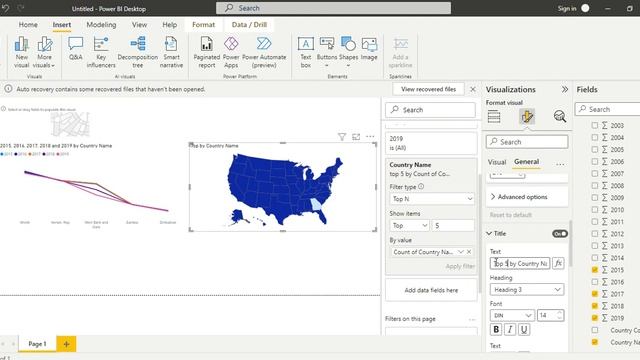640x360 pixels.
Task: Insert a Text box
Action: click(x=306, y=52)
